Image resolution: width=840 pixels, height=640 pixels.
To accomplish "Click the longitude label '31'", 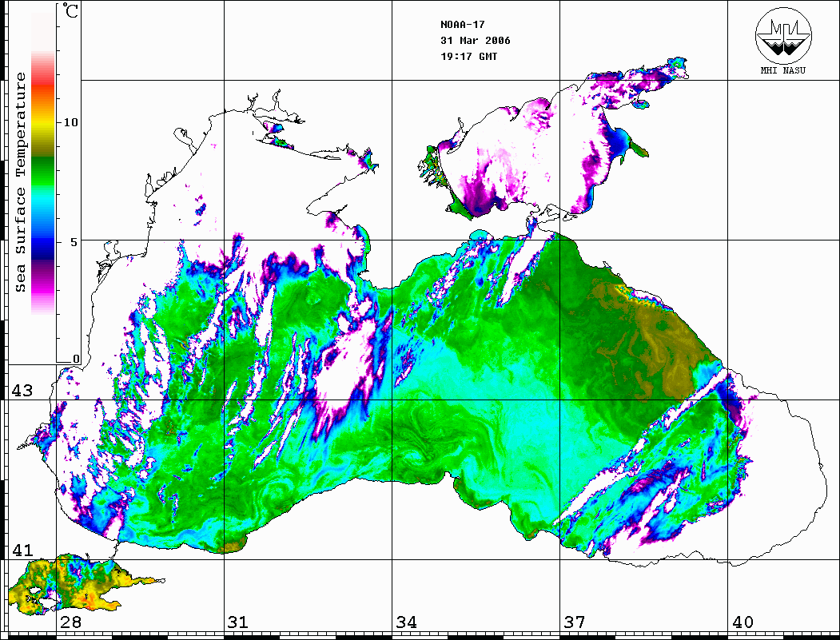I will (238, 622).
